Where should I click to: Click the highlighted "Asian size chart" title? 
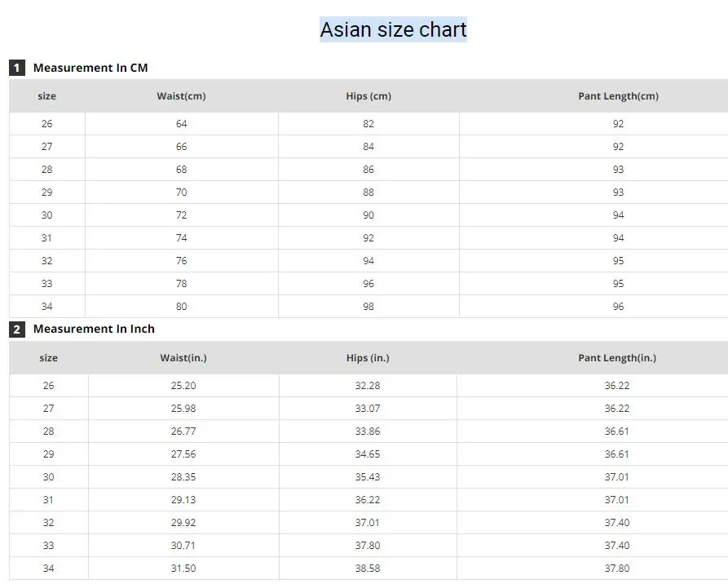[393, 30]
